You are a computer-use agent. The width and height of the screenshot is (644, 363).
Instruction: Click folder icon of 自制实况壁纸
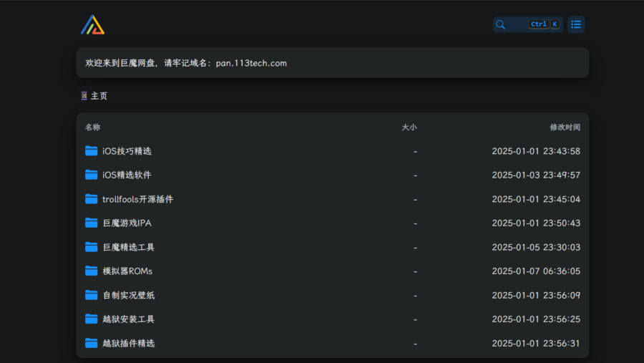pos(91,295)
